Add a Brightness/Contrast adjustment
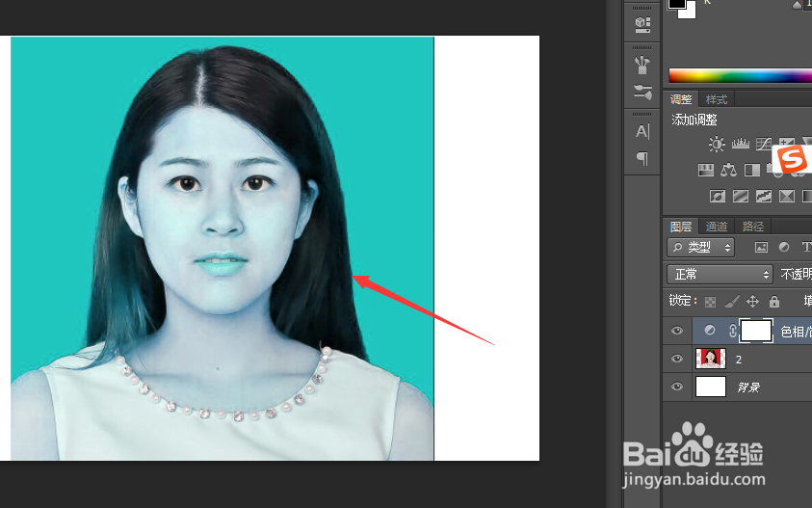The width and height of the screenshot is (812, 508). 717,144
